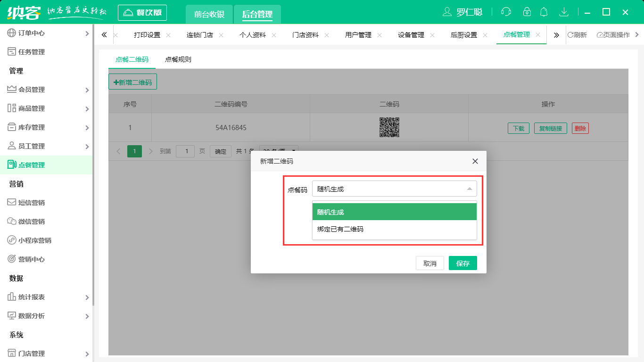Click the 保存 button in dialog

point(462,263)
